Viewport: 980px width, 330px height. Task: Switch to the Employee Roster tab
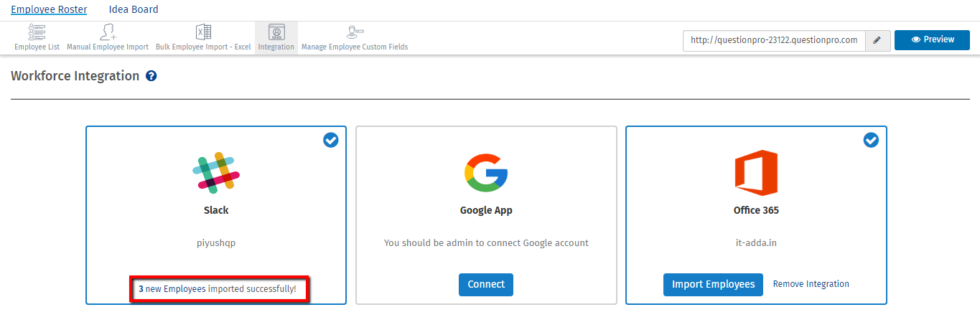click(49, 10)
